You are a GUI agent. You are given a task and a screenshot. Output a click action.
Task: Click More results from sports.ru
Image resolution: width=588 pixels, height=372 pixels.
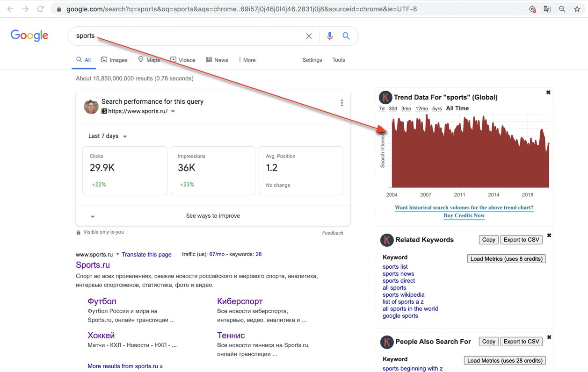[125, 366]
